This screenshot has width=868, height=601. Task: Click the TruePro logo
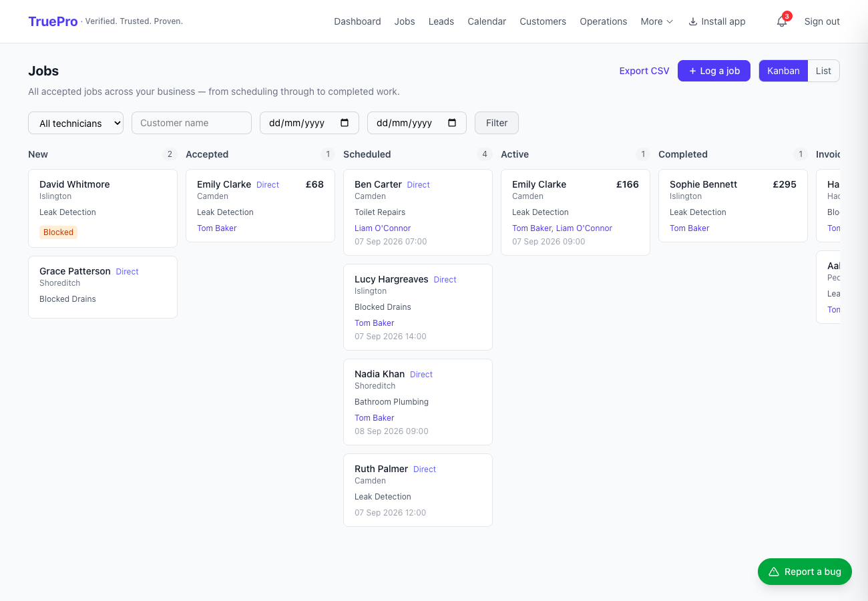point(53,21)
